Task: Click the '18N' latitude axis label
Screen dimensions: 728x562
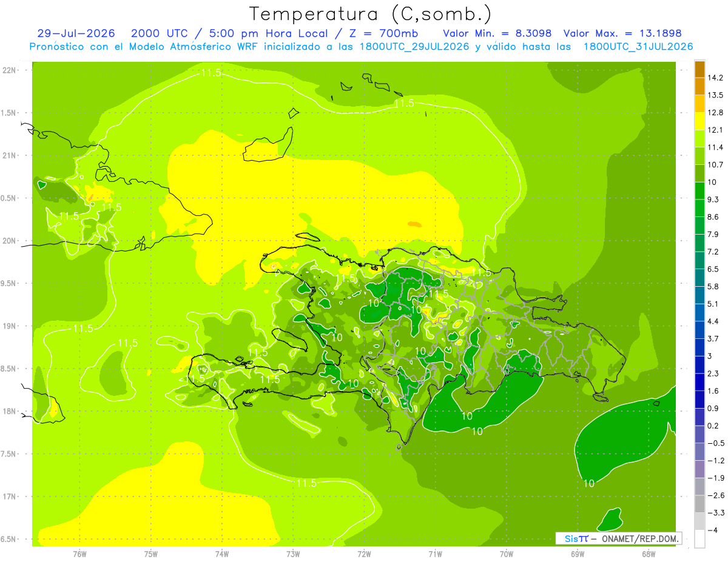Action: click(x=9, y=411)
